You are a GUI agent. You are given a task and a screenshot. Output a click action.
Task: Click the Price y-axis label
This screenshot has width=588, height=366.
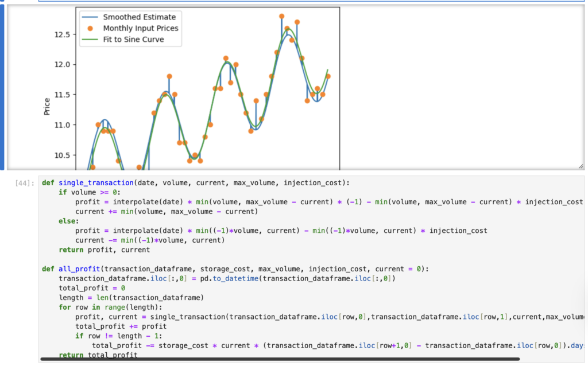[47, 106]
